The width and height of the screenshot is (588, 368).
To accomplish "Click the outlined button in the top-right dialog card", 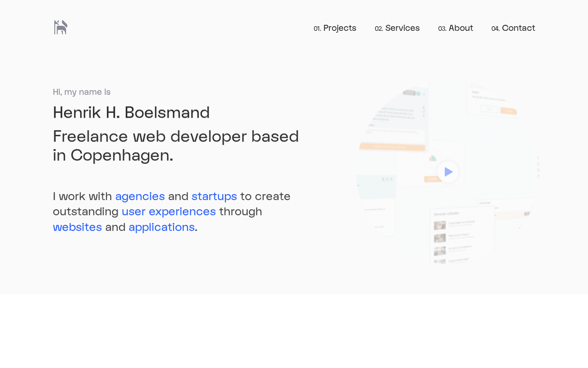I will [489, 109].
